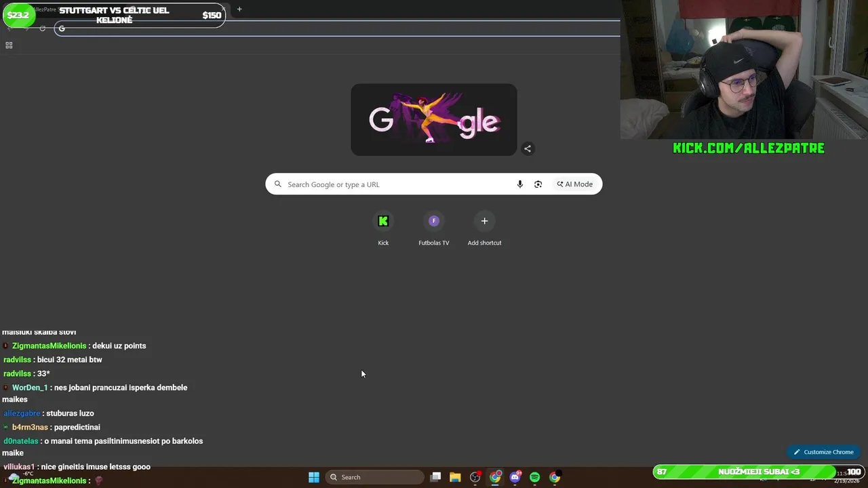The width and height of the screenshot is (868, 488).
Task: Click the kick.com/allezpatre overlay text
Action: (x=749, y=148)
